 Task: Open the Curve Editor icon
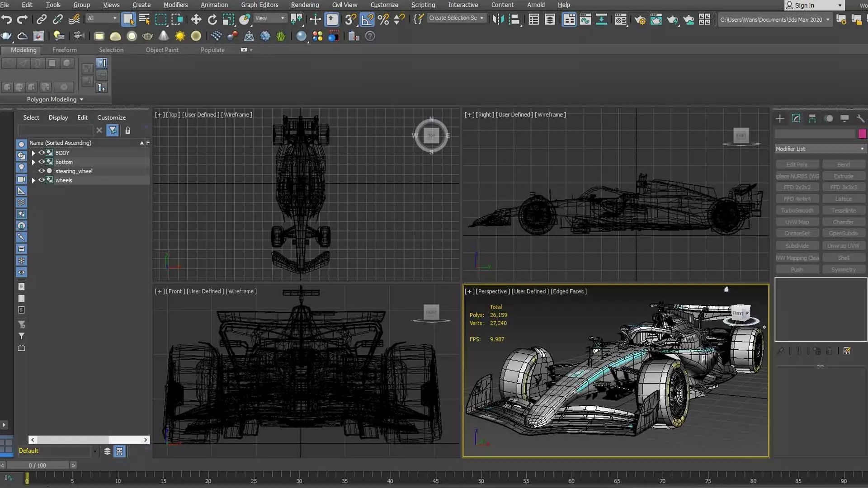pyautogui.click(x=585, y=19)
